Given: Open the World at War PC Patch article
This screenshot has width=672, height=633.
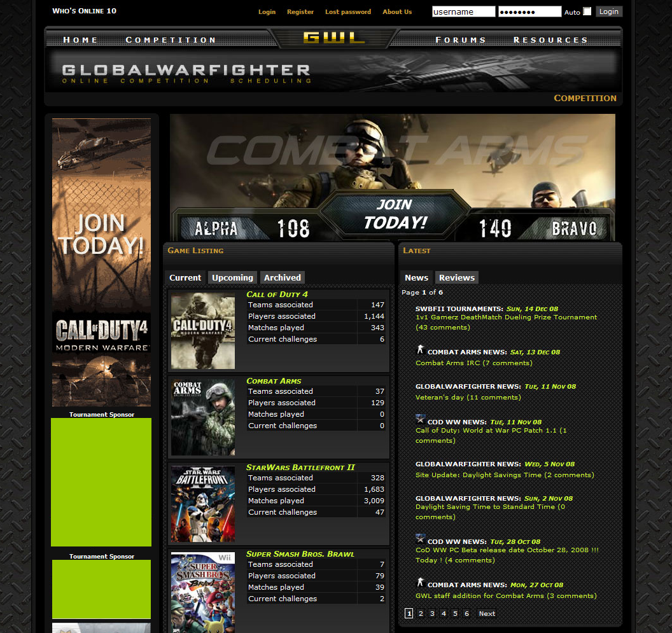Looking at the screenshot, I should point(491,435).
